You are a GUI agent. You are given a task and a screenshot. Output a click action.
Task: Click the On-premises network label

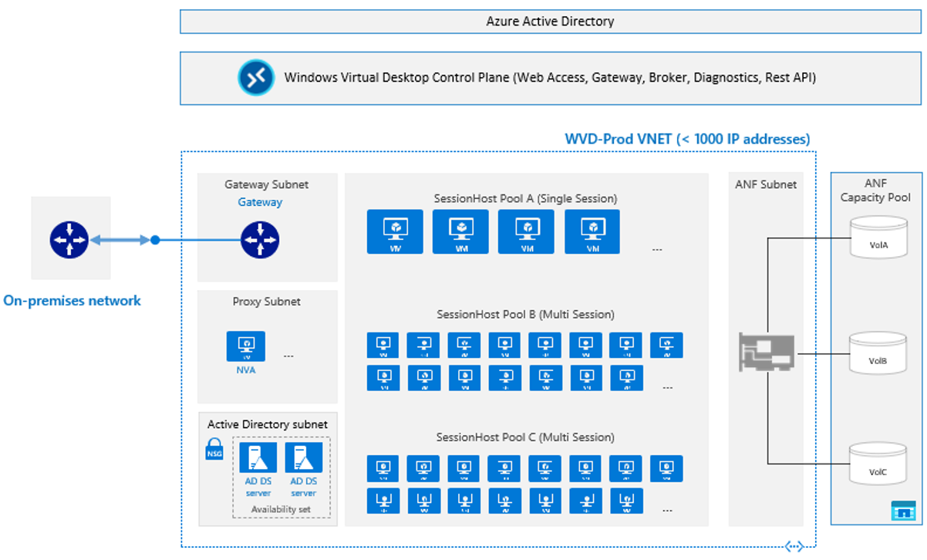[72, 301]
